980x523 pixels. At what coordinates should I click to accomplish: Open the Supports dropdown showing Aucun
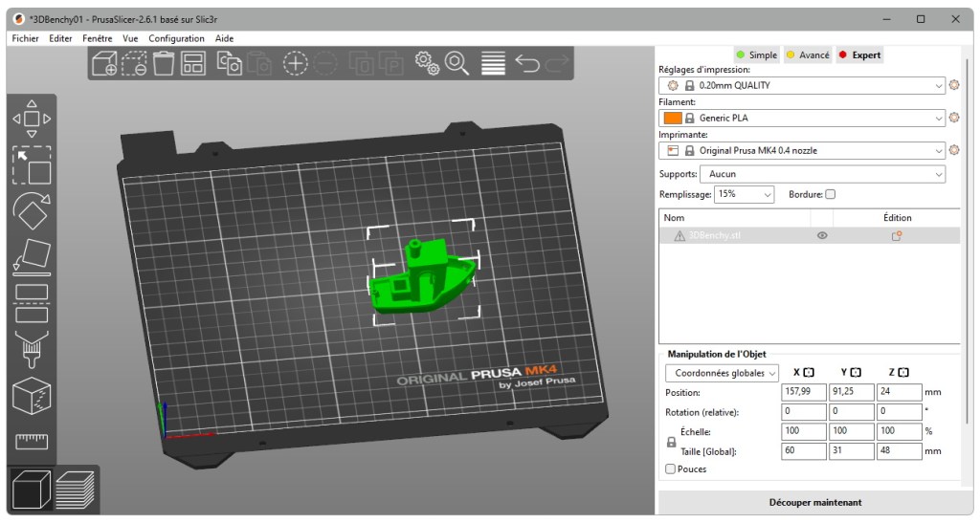822,174
